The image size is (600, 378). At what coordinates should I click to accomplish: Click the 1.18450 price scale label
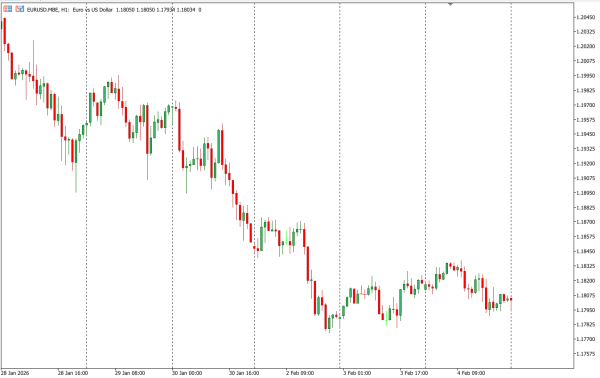tap(585, 251)
